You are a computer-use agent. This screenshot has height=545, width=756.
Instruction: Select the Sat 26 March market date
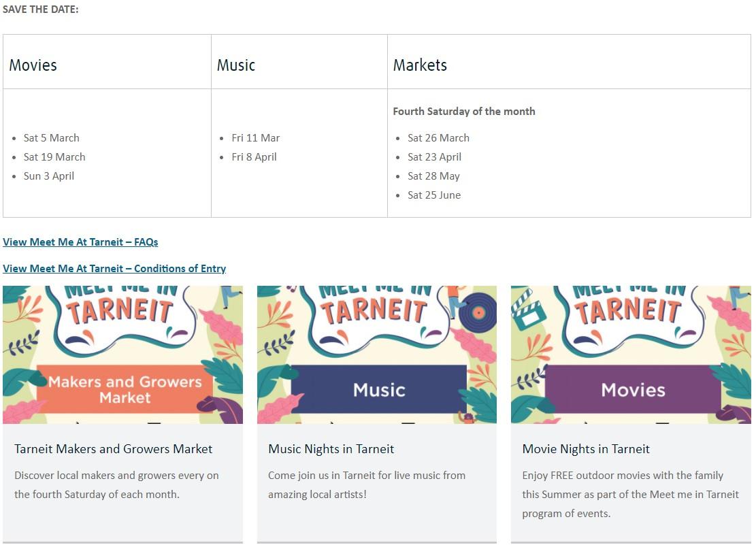(438, 138)
